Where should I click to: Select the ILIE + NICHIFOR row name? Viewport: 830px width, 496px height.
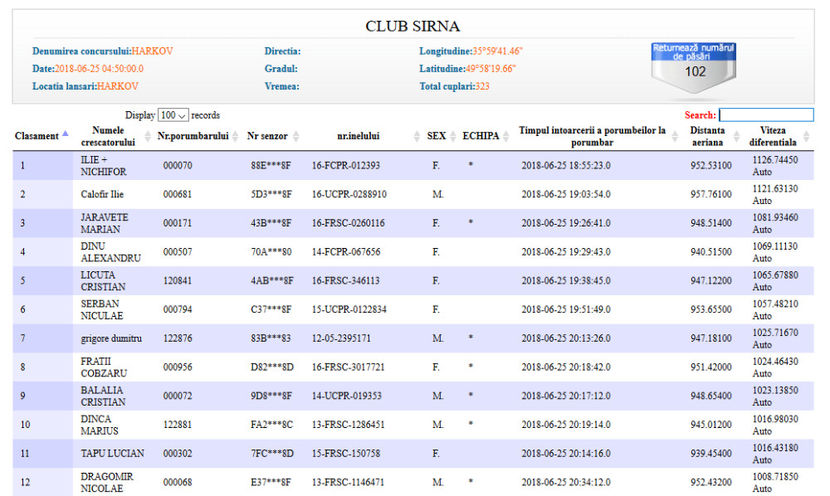pos(105,165)
